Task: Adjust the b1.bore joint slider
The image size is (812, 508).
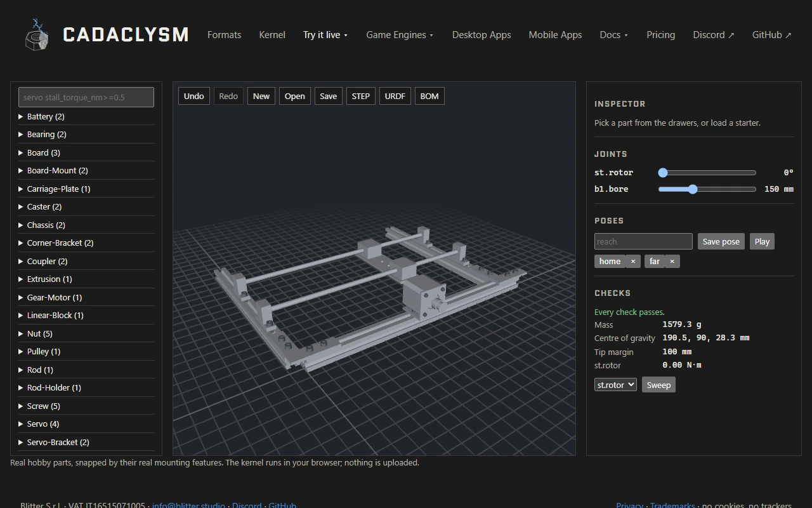Action: pyautogui.click(x=707, y=189)
